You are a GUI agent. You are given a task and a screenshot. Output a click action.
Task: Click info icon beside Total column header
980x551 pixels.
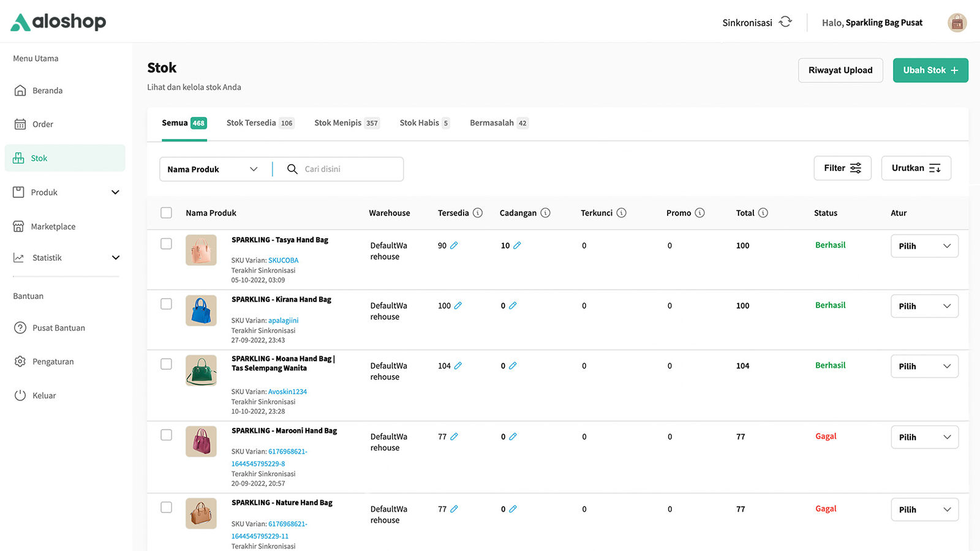[763, 213]
